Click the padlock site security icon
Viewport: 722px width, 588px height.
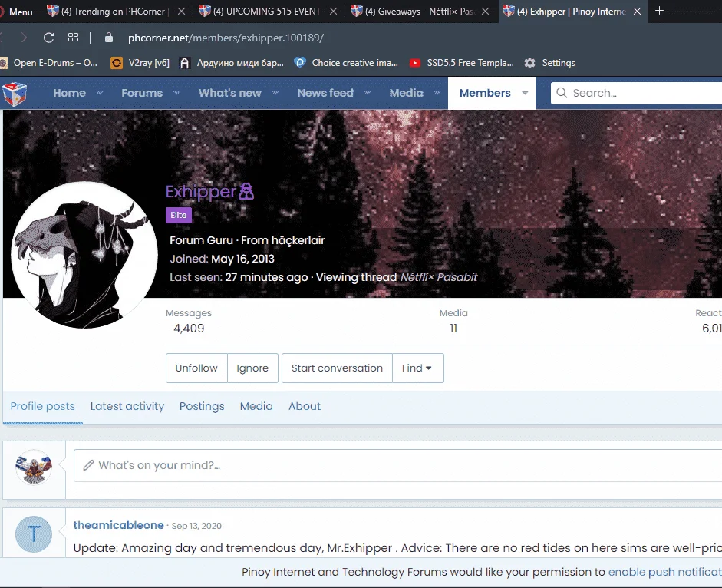point(109,38)
